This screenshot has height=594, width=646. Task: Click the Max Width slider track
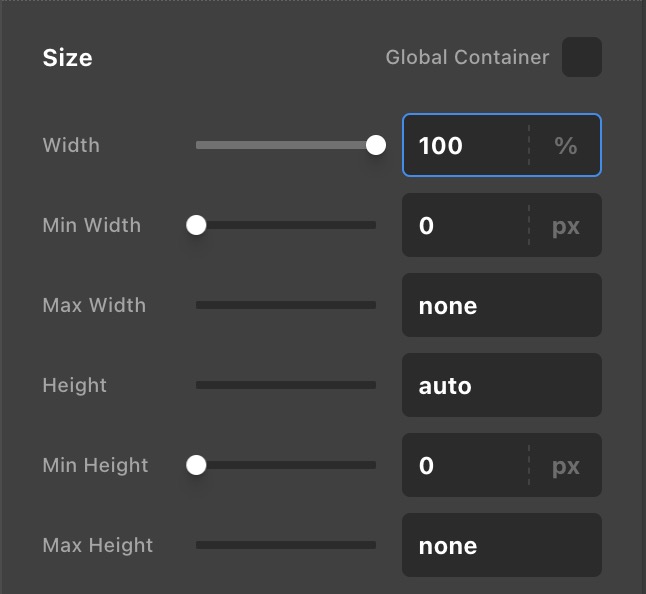[x=286, y=305]
